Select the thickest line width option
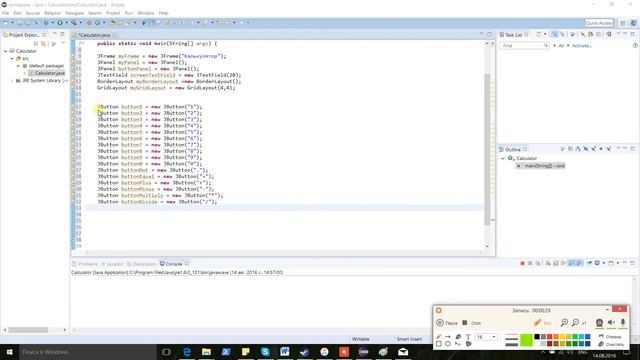Image resolution: width=640 pixels, height=360 pixels. tap(511, 345)
